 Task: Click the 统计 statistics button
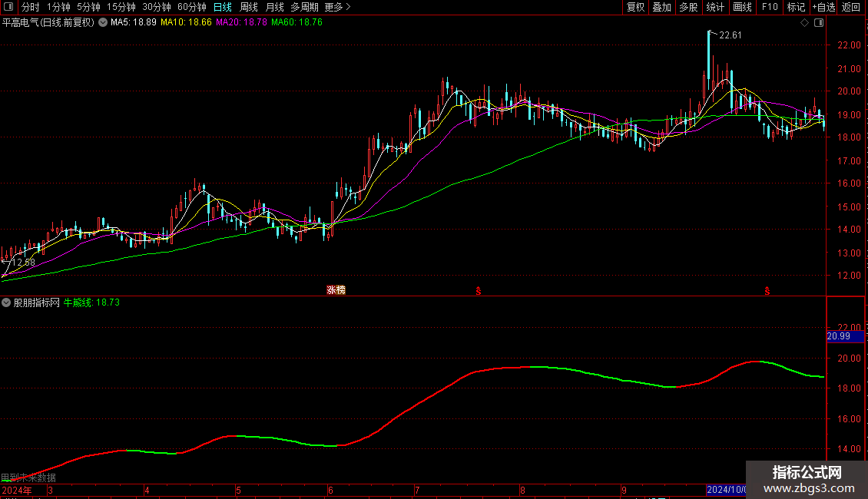pos(715,7)
